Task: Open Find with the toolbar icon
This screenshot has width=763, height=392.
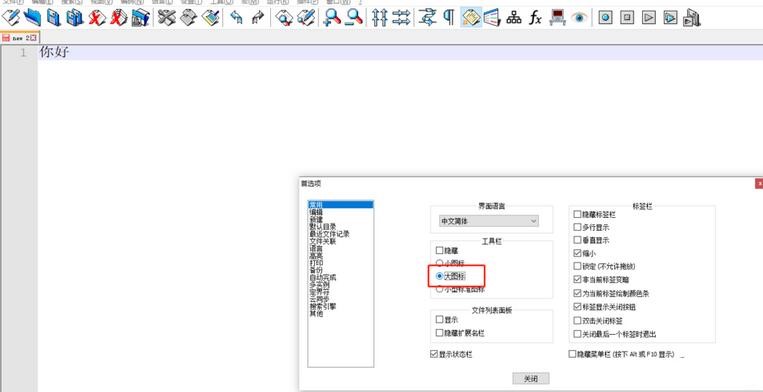Action: click(x=284, y=18)
